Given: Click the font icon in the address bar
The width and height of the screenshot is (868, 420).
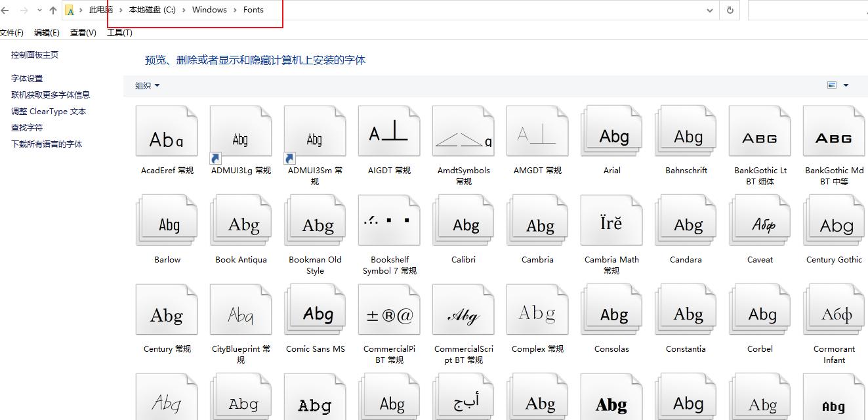Looking at the screenshot, I should coord(70,10).
